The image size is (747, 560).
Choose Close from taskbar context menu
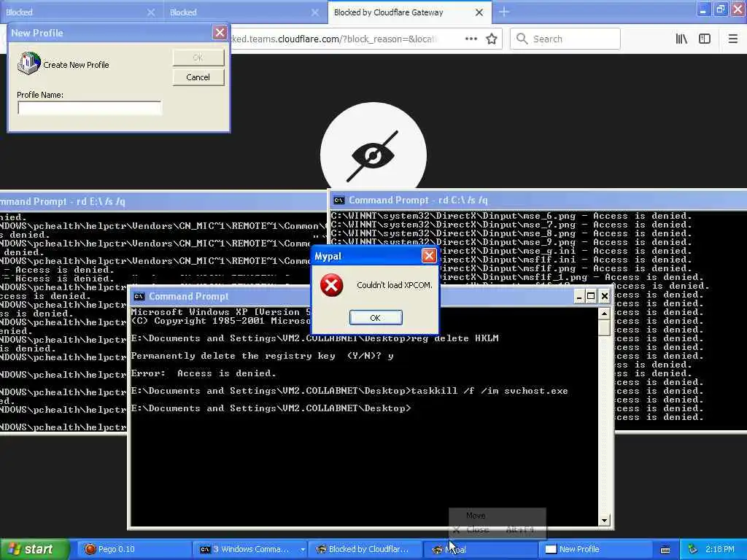pos(498,529)
